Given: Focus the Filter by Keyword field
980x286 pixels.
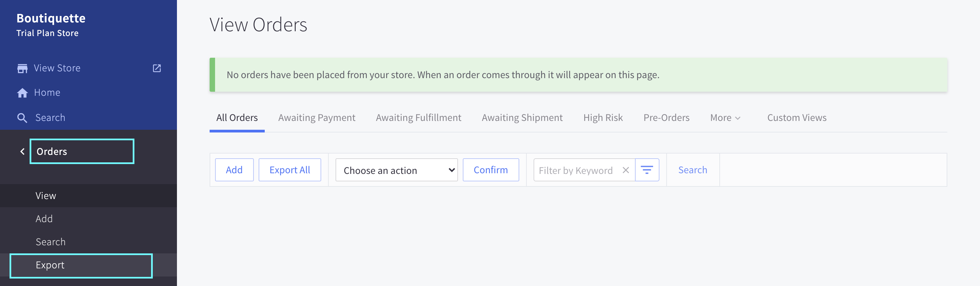Looking at the screenshot, I should click(576, 170).
